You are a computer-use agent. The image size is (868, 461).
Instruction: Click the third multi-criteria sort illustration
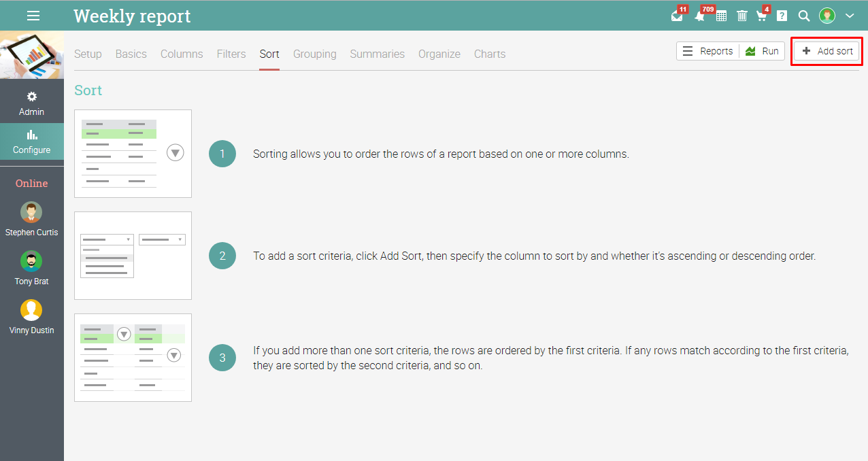tap(133, 358)
